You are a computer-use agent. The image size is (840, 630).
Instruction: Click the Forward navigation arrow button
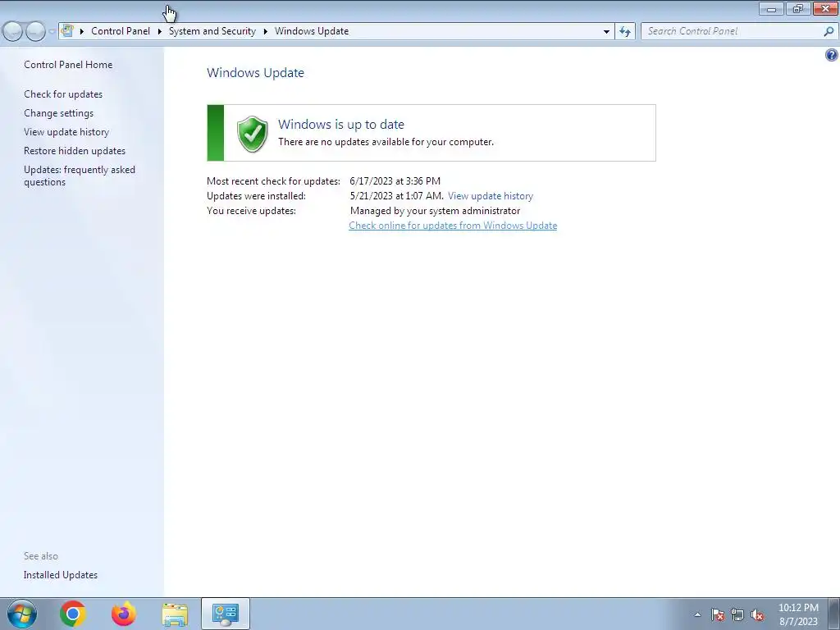[35, 31]
